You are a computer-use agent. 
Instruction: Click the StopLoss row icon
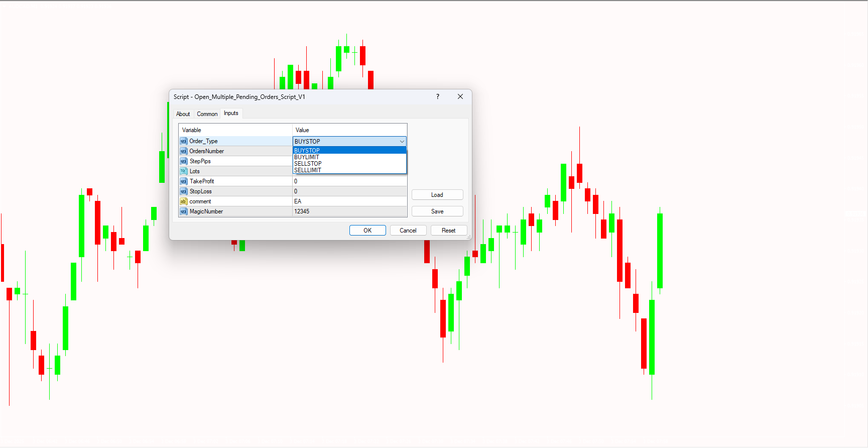coord(183,191)
